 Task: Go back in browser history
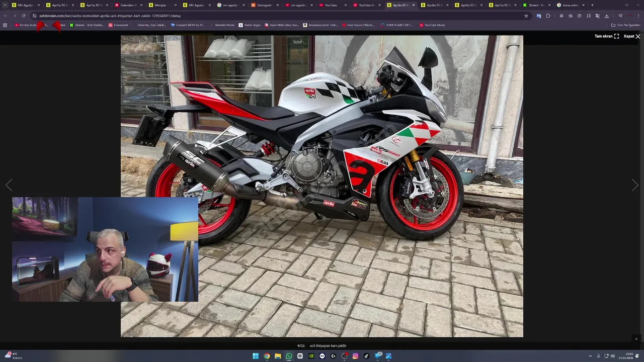coord(5,16)
